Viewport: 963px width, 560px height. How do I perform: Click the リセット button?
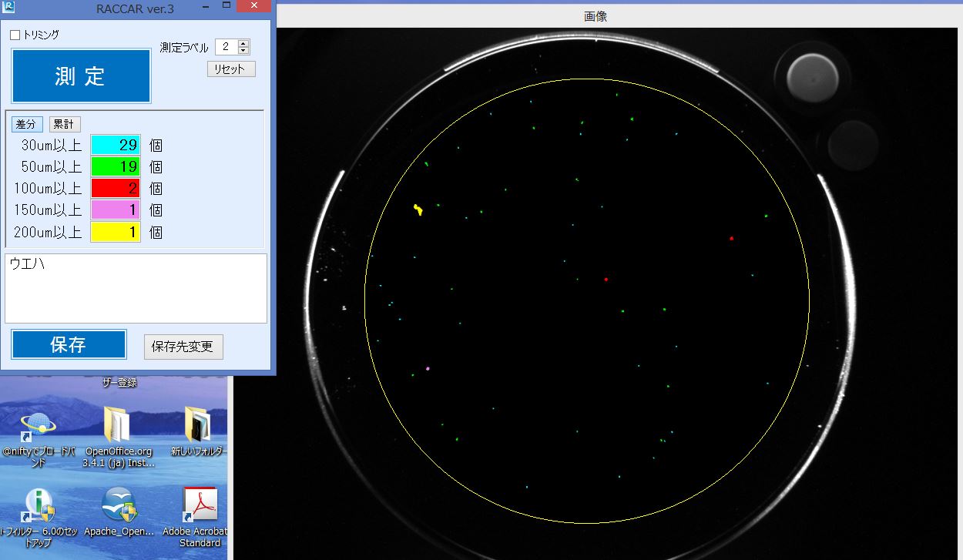click(x=231, y=69)
